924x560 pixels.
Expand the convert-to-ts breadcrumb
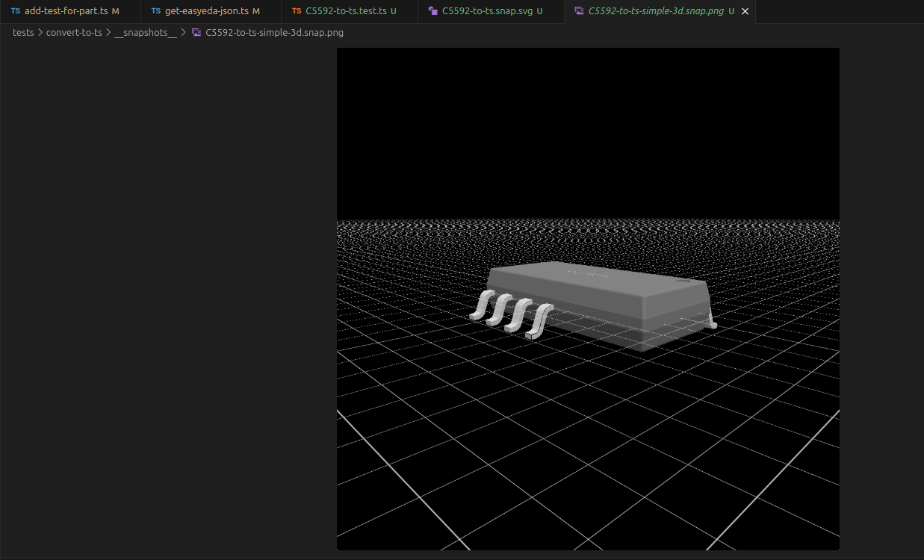point(74,33)
